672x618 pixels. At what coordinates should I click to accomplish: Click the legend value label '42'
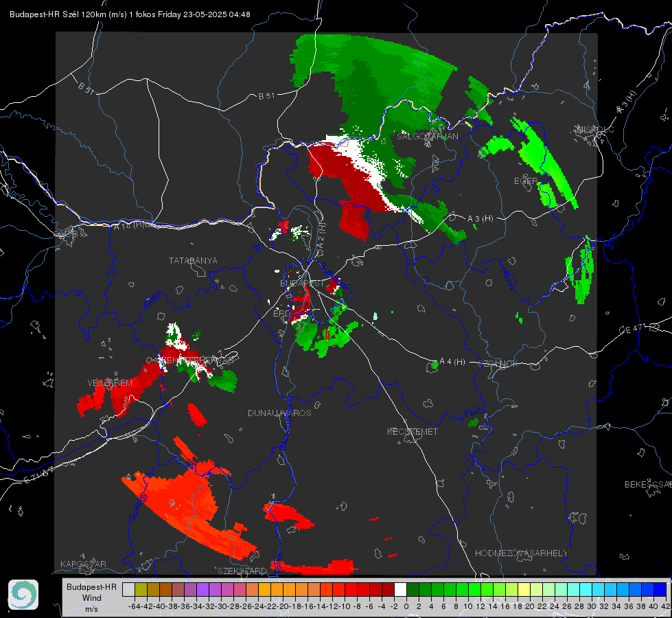tap(666, 606)
